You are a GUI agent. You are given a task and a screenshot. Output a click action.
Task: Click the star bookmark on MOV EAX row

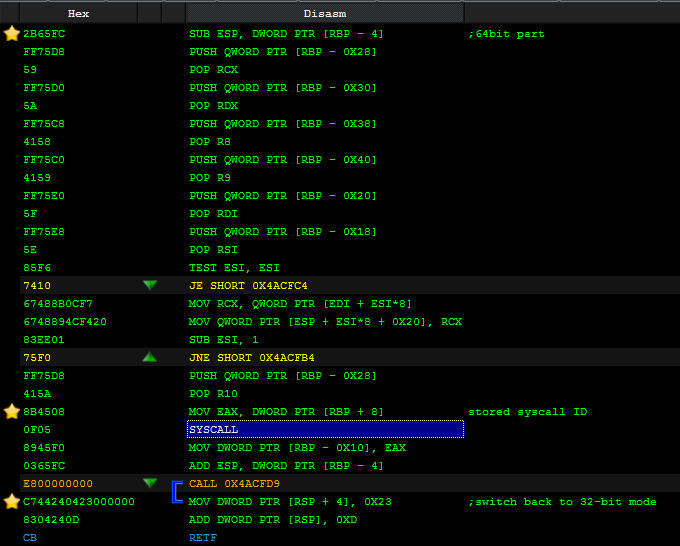[x=12, y=411]
